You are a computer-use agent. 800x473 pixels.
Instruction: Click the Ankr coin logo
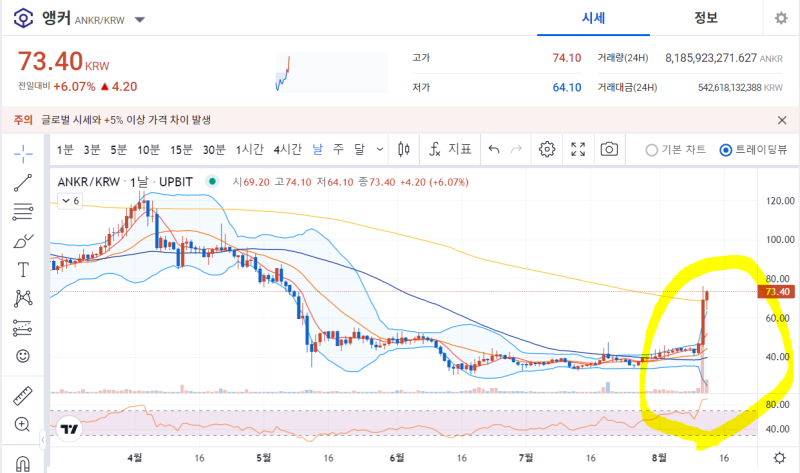point(23,19)
